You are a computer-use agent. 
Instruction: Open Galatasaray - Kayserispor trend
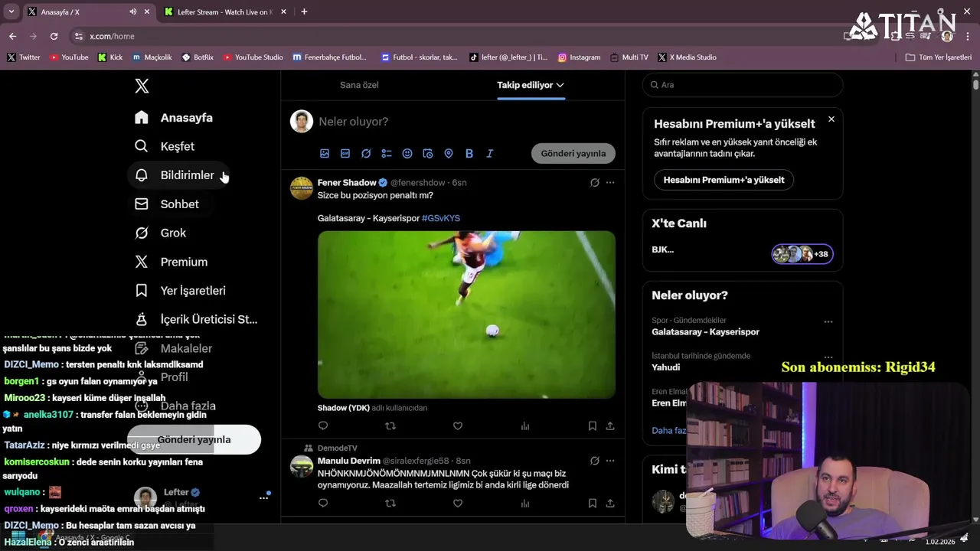coord(706,332)
